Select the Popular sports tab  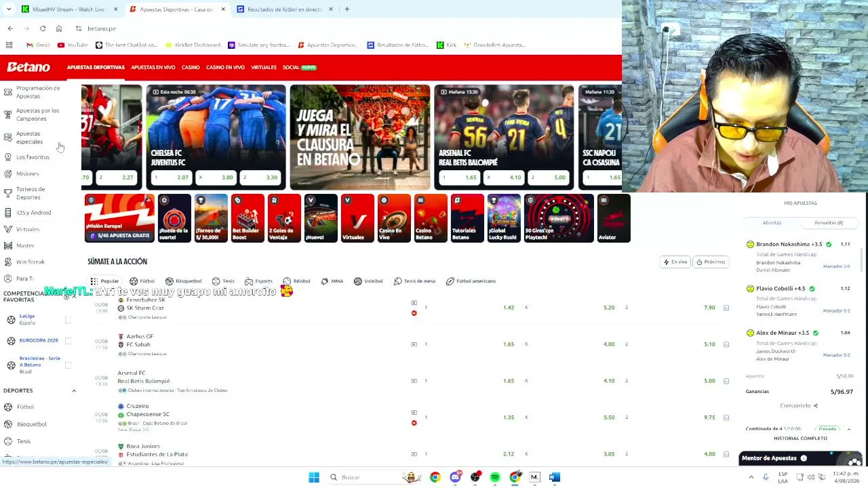(104, 281)
